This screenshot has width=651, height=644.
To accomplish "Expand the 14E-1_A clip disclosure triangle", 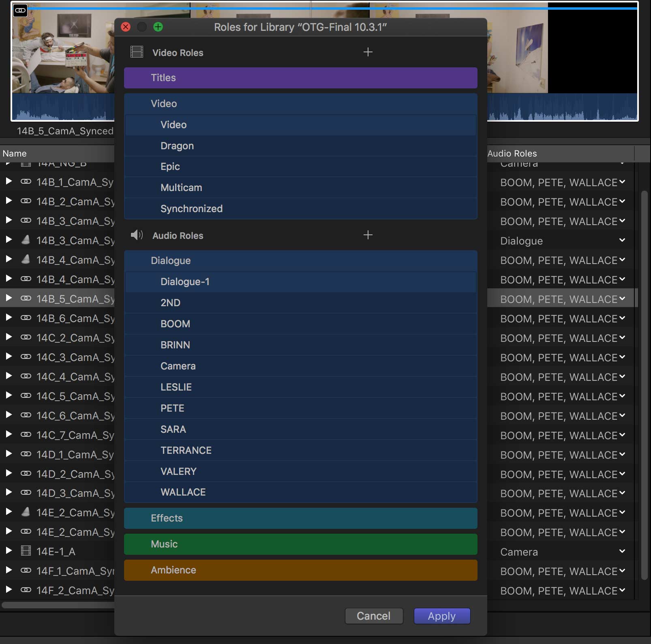I will [9, 550].
